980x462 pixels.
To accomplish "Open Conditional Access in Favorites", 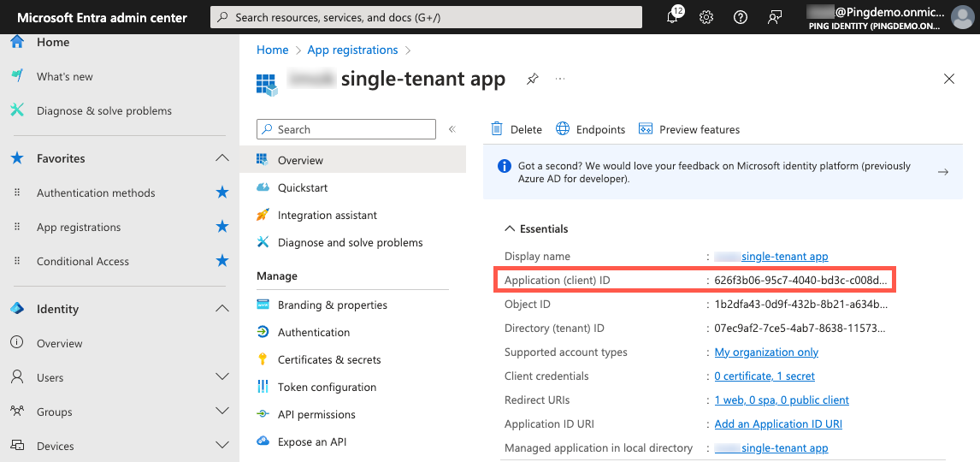I will (82, 261).
